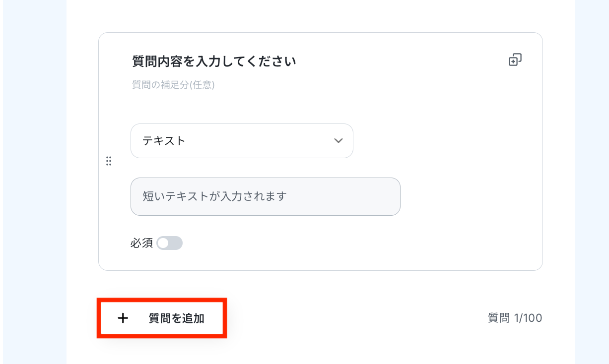609x364 pixels.
Task: Click the テキスト label inside the combo box
Action: (x=164, y=141)
